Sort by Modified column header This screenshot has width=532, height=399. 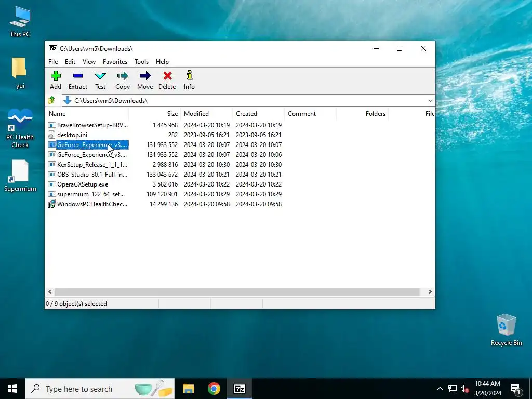click(207, 114)
